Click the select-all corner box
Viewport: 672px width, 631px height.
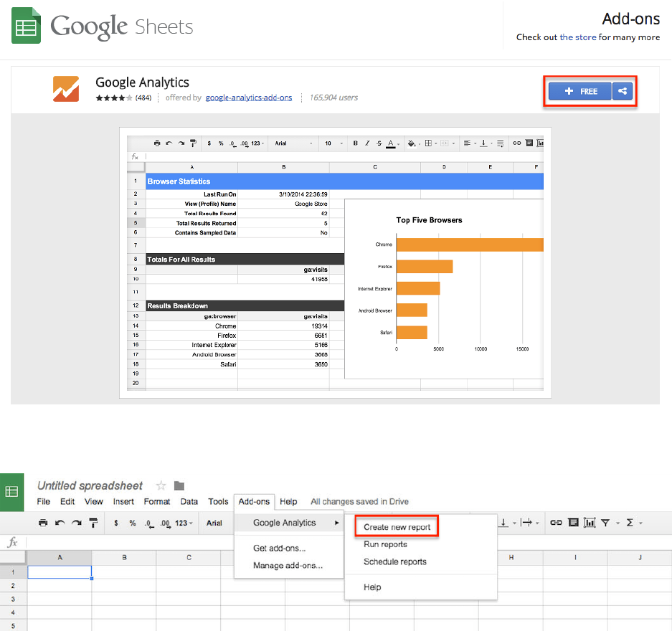click(x=13, y=557)
